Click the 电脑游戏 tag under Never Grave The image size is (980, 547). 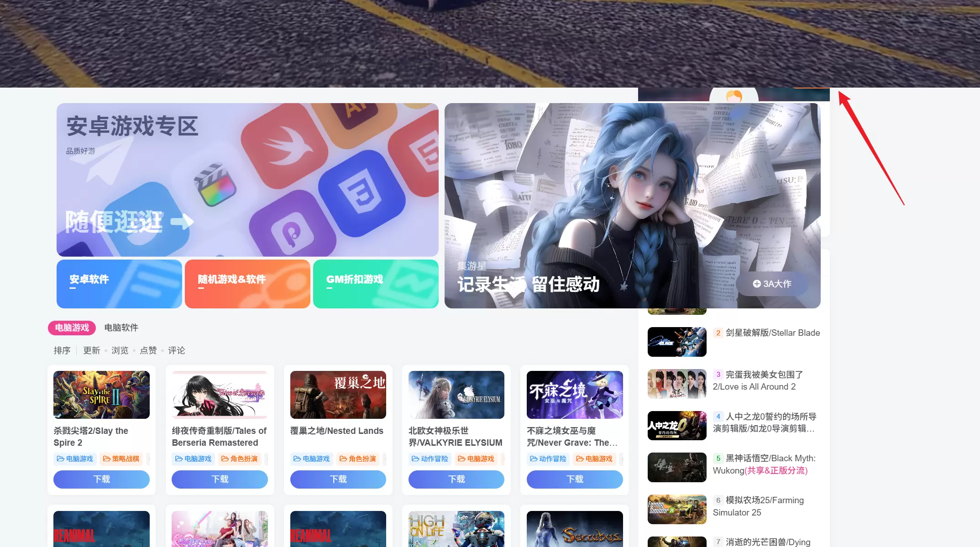[594, 458]
